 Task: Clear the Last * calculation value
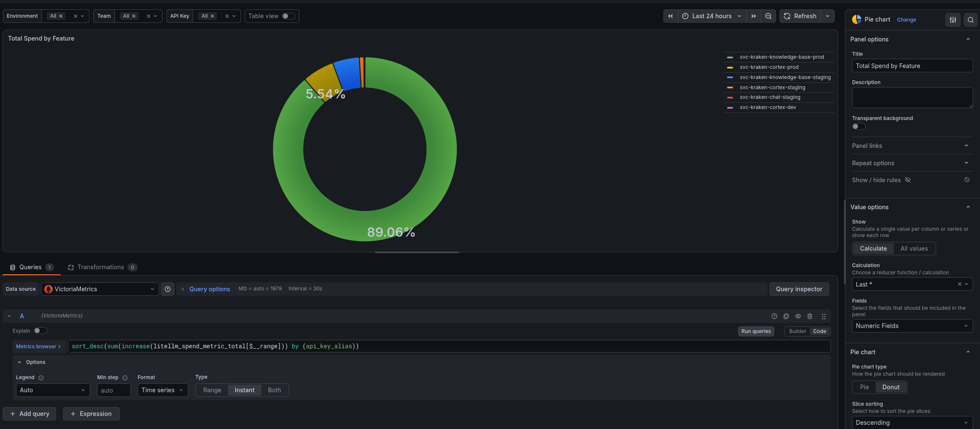tap(959, 284)
